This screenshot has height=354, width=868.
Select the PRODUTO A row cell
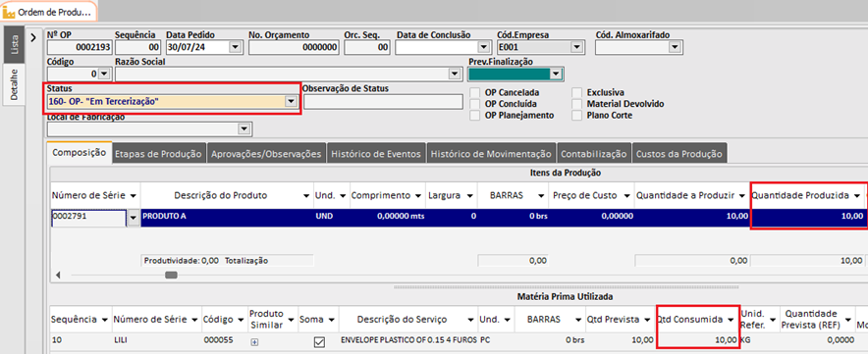click(227, 218)
